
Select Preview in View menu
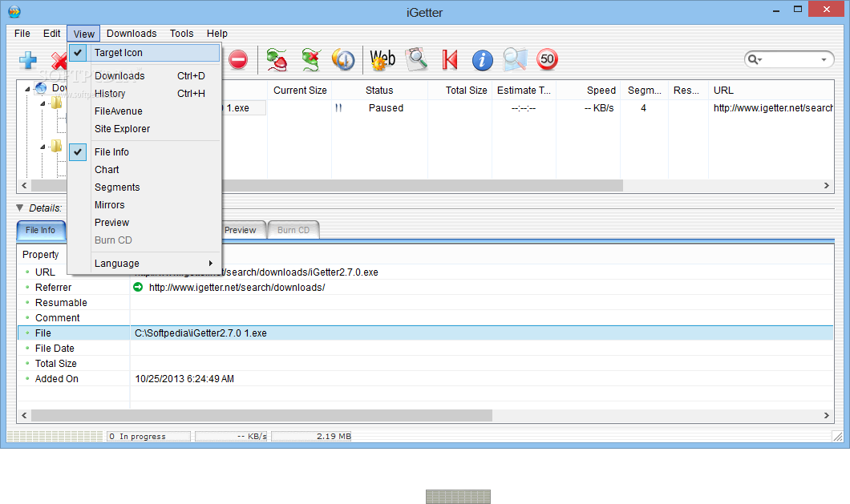point(144,223)
